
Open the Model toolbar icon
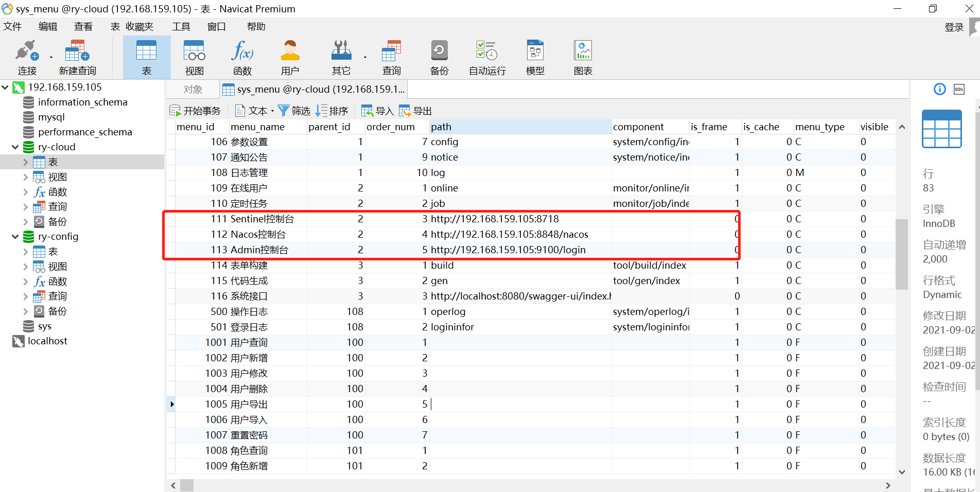[x=535, y=58]
